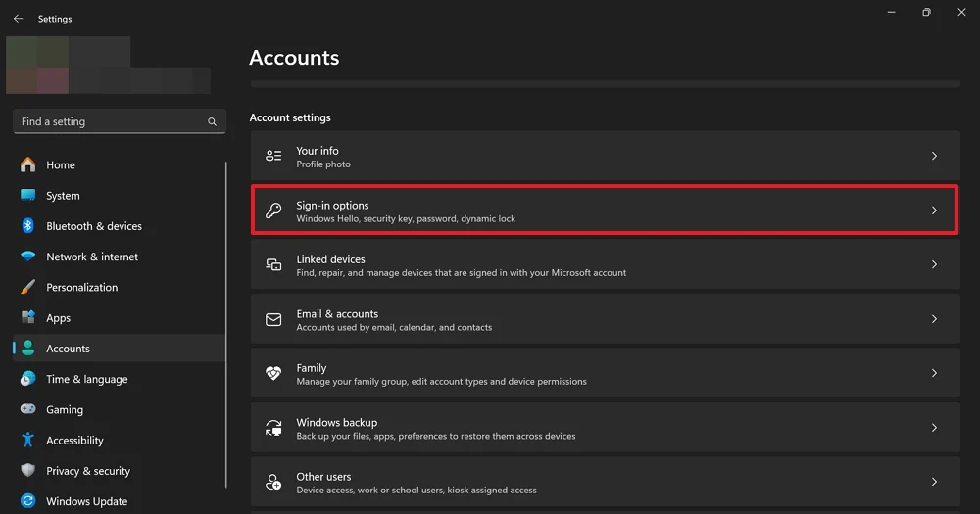Click the 'Profile photo' subtitle text
The image size is (980, 514).
(x=323, y=164)
